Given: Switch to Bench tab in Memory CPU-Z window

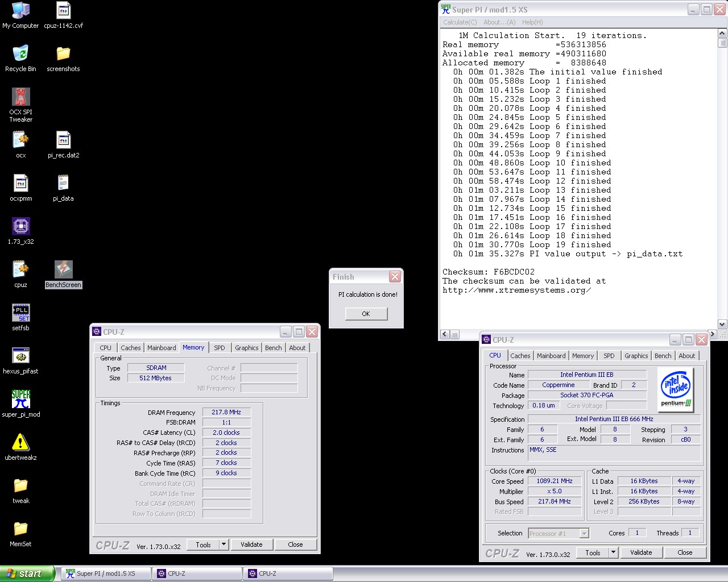Looking at the screenshot, I should tap(274, 348).
